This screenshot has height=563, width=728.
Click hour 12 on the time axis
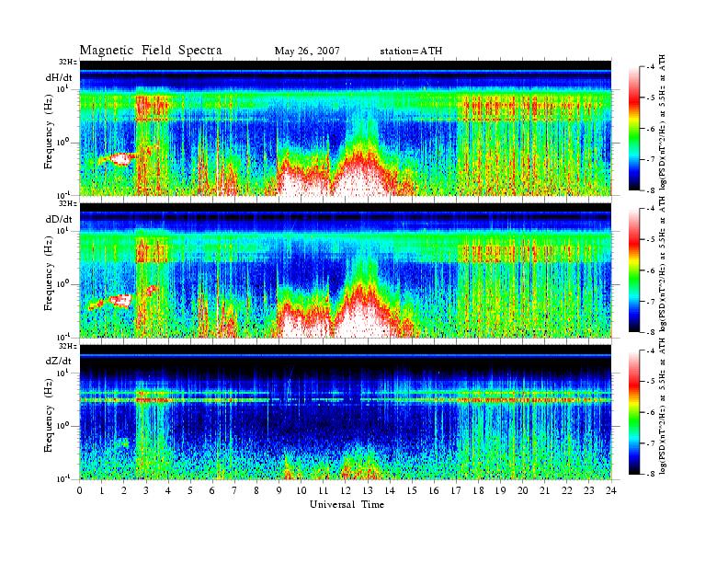point(346,491)
